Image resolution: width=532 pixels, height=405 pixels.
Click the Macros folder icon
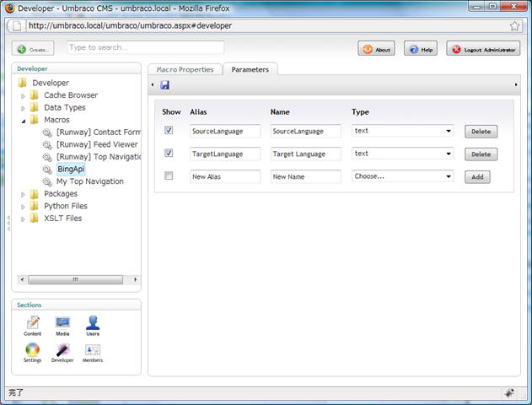tap(35, 120)
